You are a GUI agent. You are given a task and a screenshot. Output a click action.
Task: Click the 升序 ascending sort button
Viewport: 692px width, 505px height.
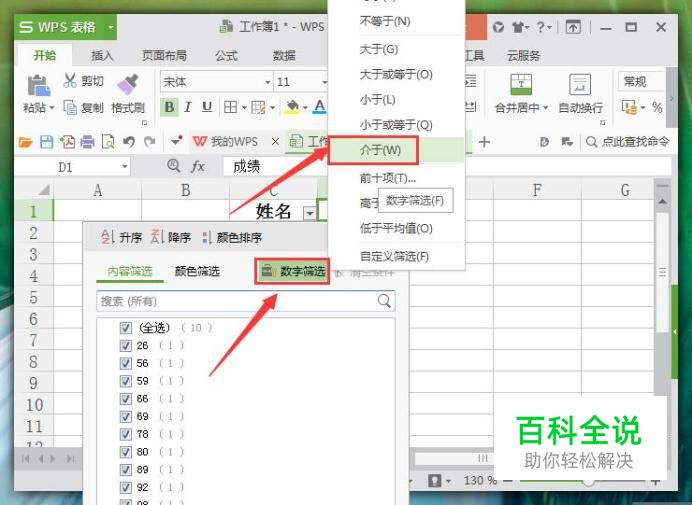point(121,237)
